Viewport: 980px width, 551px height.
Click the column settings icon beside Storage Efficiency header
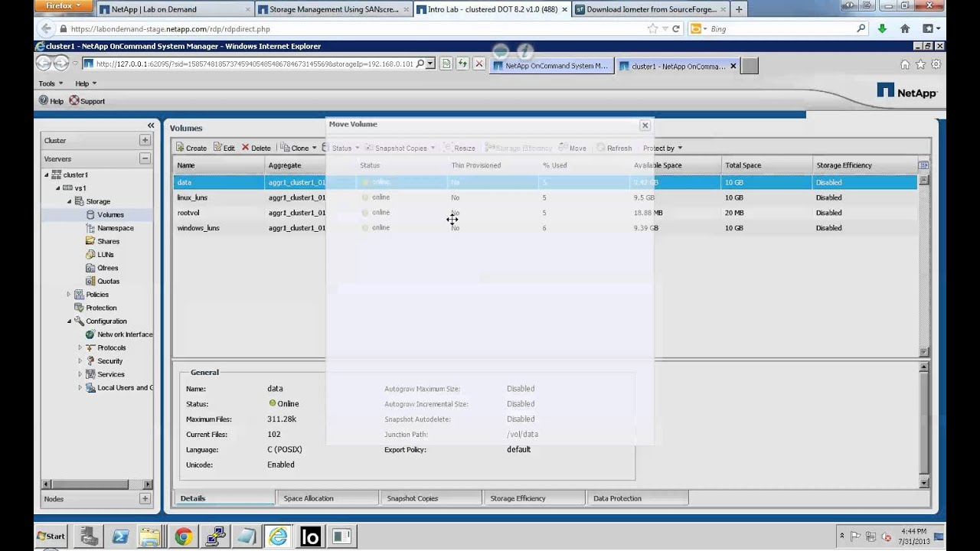(923, 165)
